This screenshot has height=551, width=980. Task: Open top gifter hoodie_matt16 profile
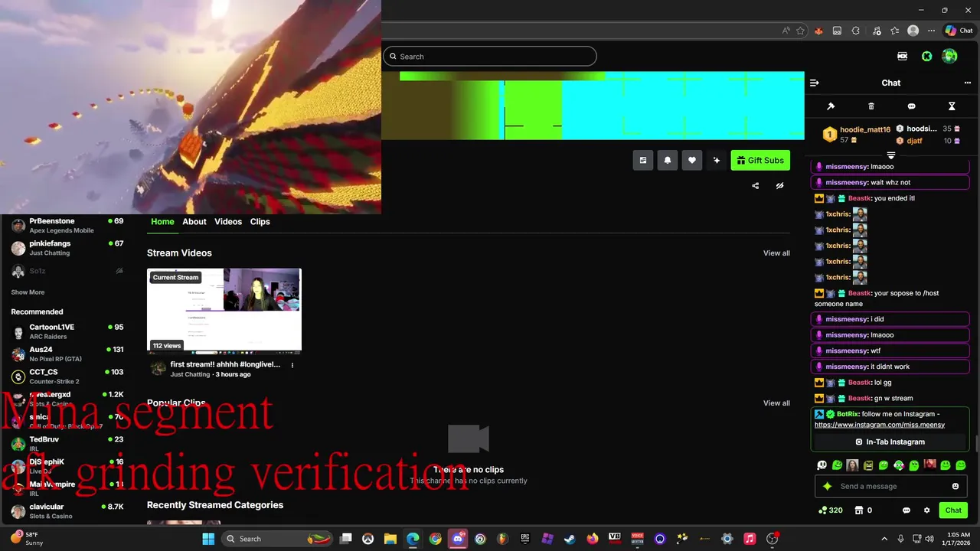coord(856,135)
